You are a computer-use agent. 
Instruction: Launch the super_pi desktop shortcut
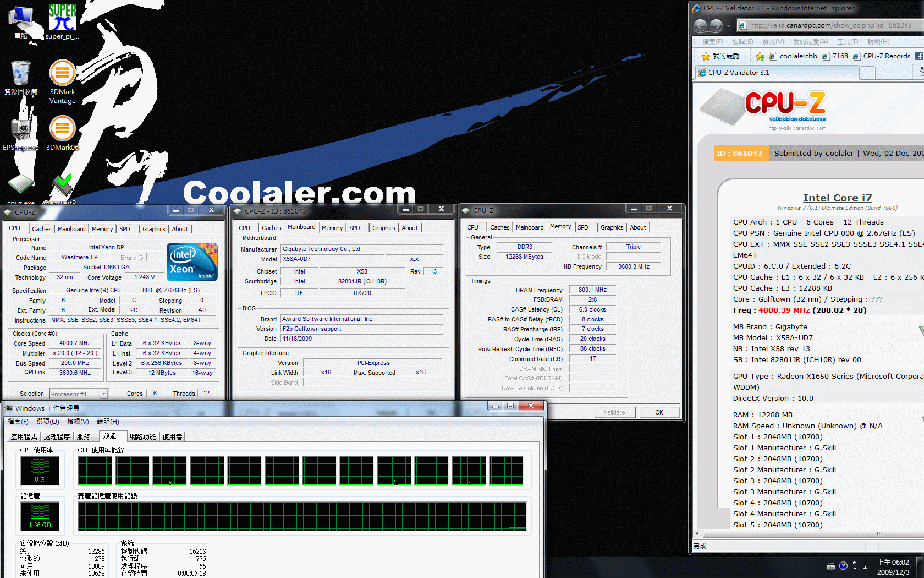point(62,22)
